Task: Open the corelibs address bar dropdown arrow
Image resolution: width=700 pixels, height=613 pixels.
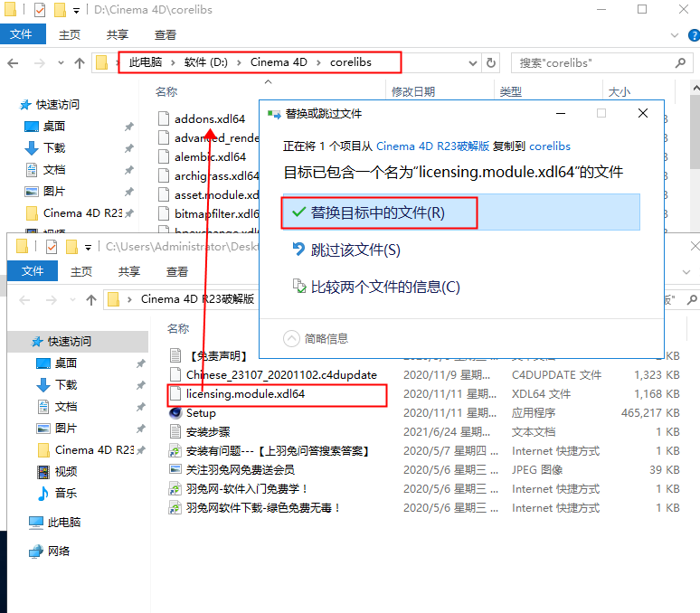Action: [x=471, y=63]
